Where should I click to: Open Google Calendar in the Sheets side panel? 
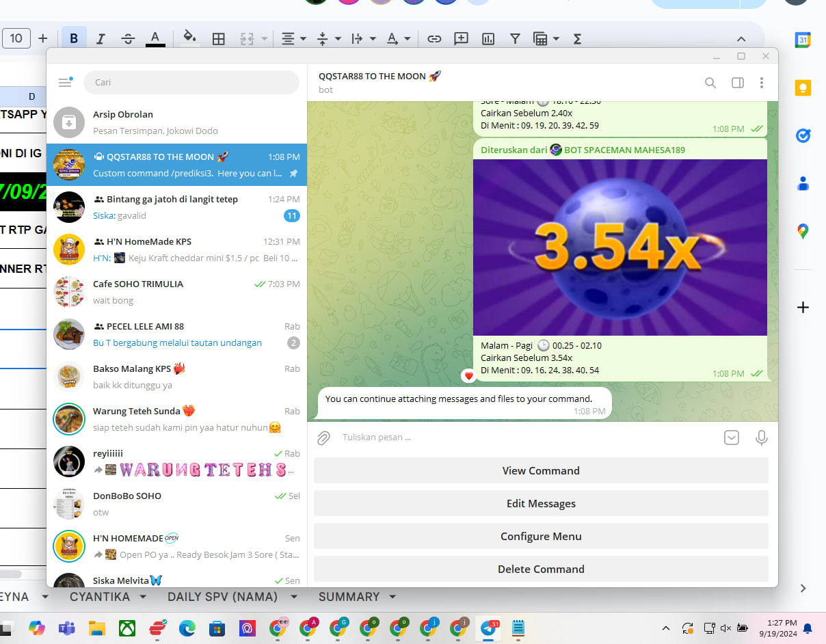pyautogui.click(x=803, y=40)
